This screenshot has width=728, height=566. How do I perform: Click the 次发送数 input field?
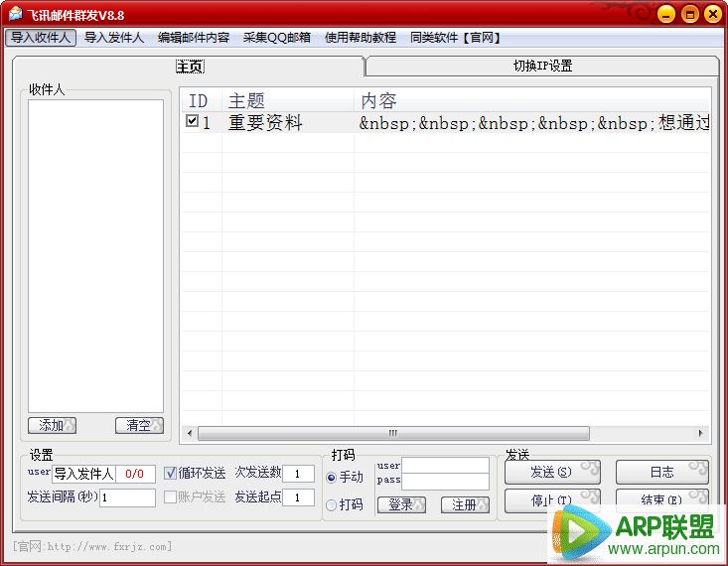coord(299,474)
